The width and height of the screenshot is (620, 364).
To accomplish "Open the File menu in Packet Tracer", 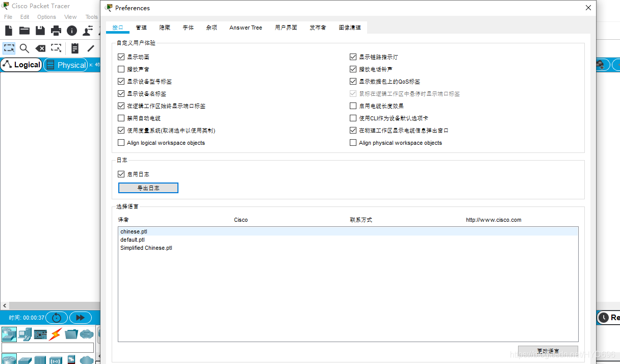I will [8, 17].
